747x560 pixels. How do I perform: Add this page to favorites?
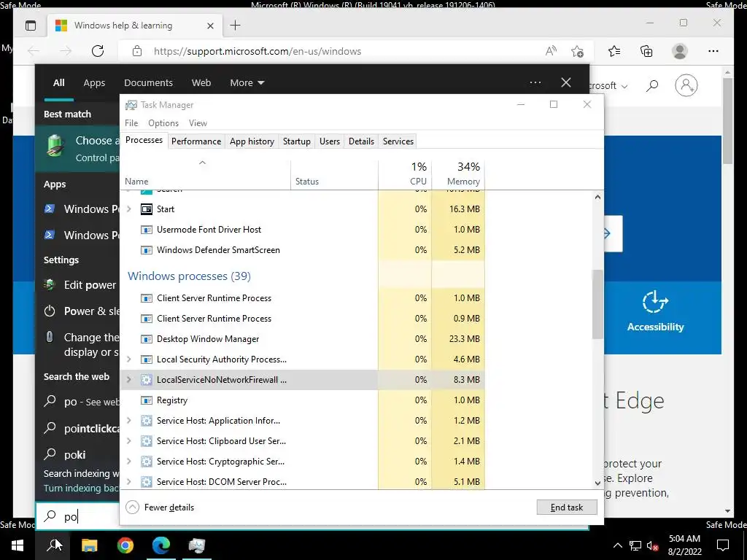click(x=578, y=52)
